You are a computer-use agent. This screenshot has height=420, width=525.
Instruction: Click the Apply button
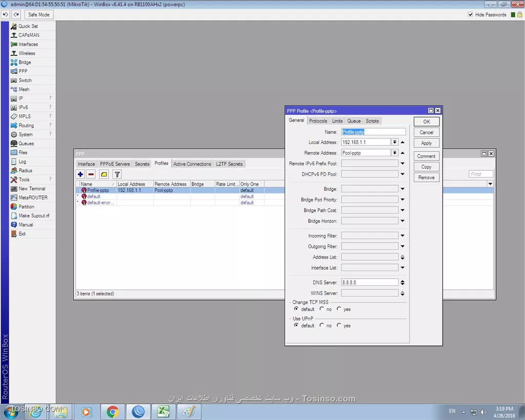tap(427, 143)
